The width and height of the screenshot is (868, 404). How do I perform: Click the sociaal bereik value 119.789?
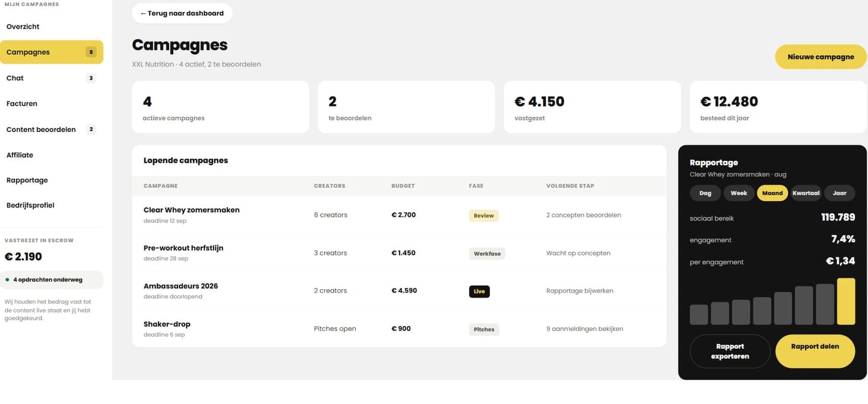[x=838, y=217]
